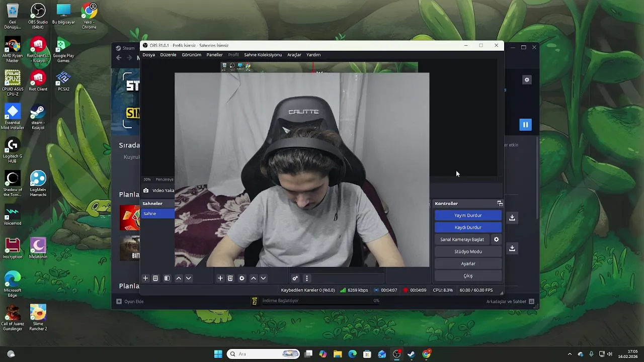
Task: Click 6269 kbps bitrate status
Action: coord(354,290)
